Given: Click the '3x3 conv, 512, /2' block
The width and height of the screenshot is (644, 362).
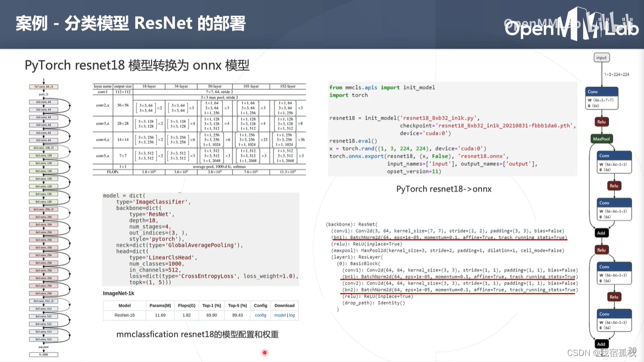Looking at the screenshot, I should [x=43, y=301].
